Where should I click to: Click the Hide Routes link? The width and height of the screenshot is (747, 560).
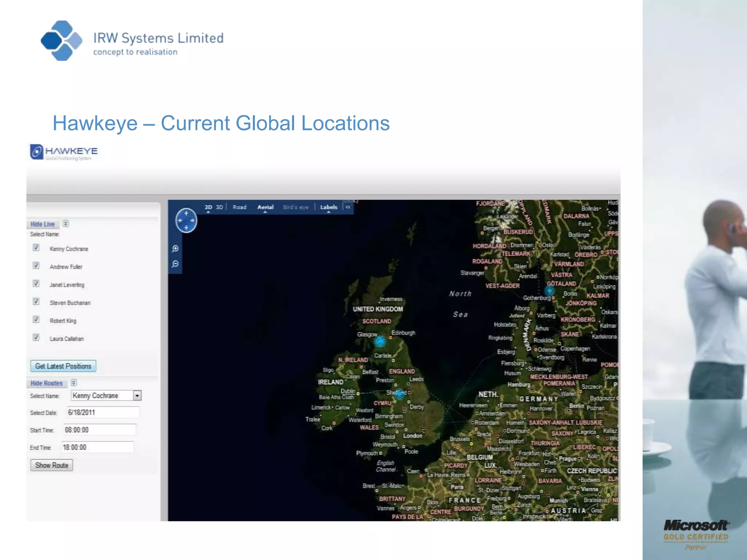click(x=47, y=383)
